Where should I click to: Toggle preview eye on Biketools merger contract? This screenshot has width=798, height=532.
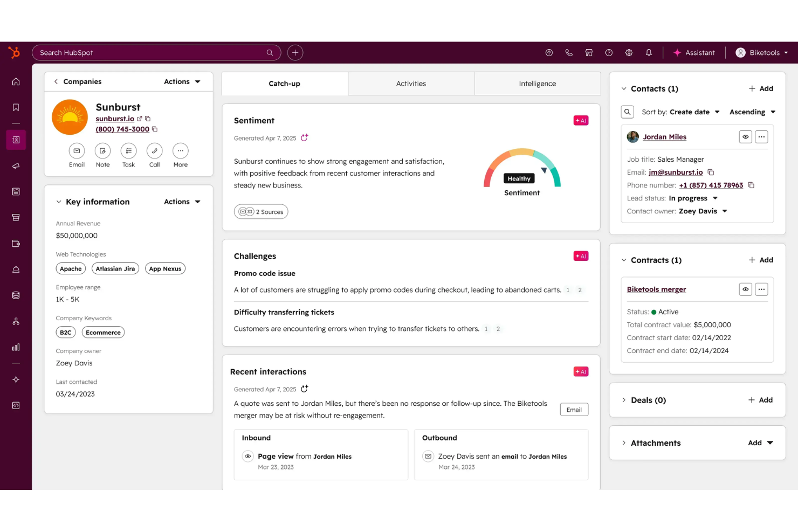tap(745, 289)
